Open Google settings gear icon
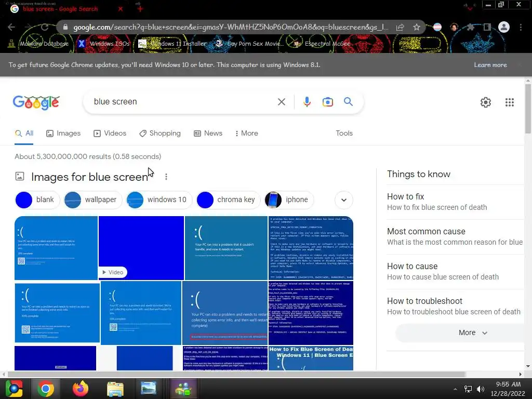The width and height of the screenshot is (532, 399). click(486, 102)
